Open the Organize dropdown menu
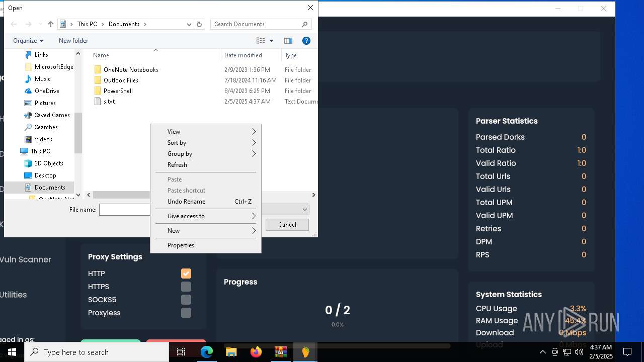Screen dimensions: 644x362 point(28,41)
